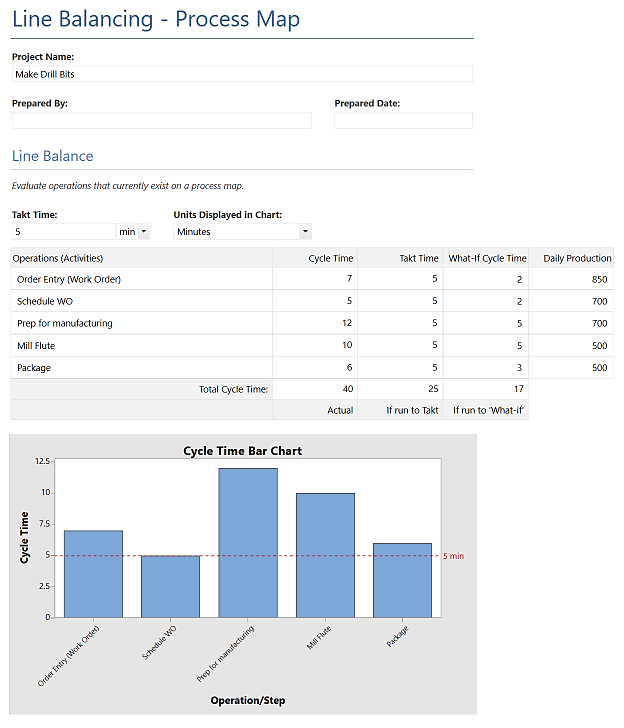Expand the Units Displayed in Chart dropdown
The image size is (624, 728).
[305, 231]
